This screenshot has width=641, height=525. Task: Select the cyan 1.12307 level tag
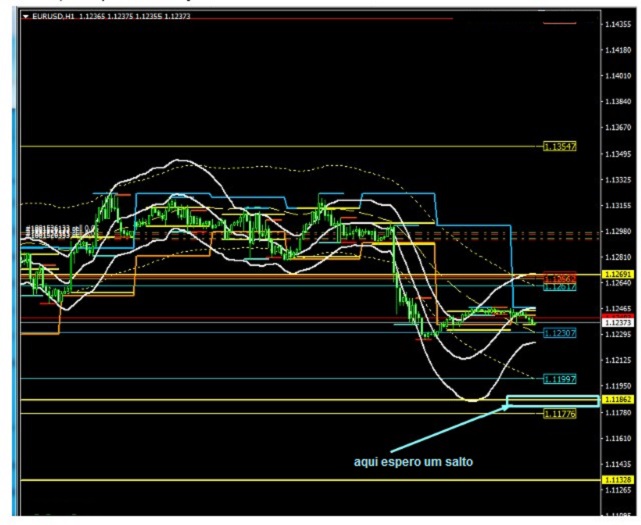coord(559,332)
